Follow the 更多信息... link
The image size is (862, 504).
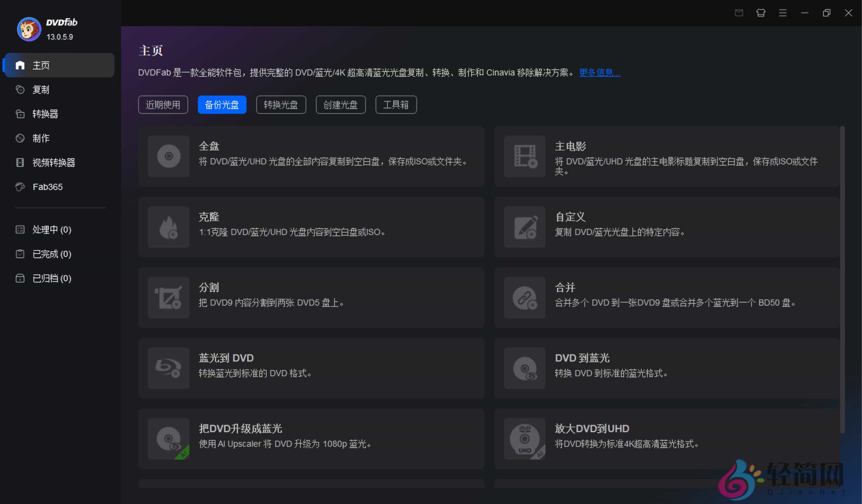click(x=600, y=72)
